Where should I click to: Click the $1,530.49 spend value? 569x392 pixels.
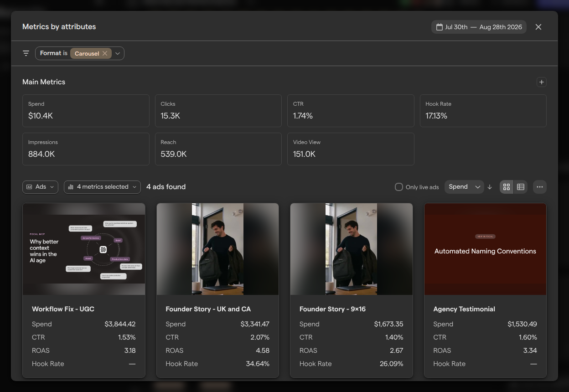(x=522, y=324)
